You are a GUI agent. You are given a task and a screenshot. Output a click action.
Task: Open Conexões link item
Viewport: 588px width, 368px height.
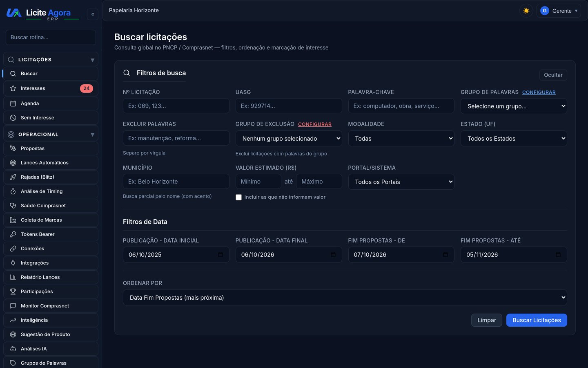tap(51, 249)
